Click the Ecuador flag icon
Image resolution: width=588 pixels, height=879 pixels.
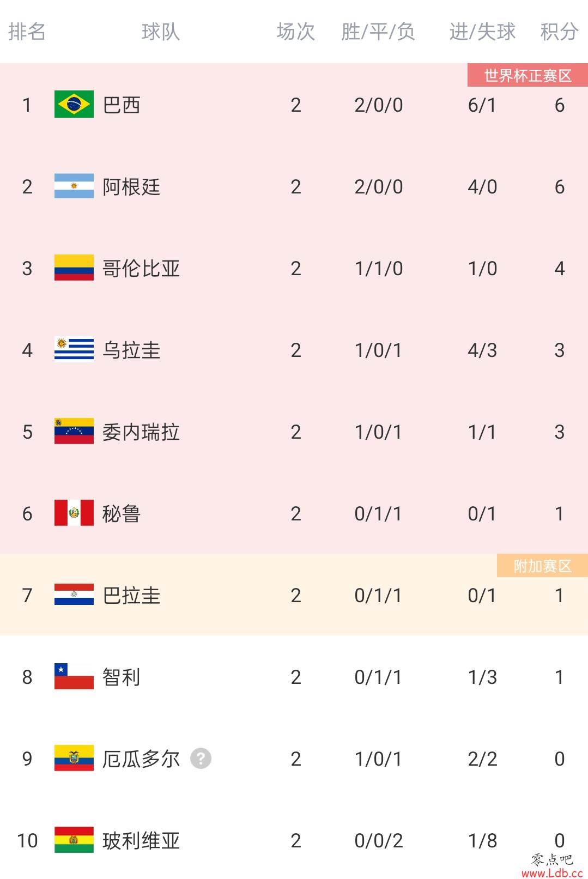point(74,758)
